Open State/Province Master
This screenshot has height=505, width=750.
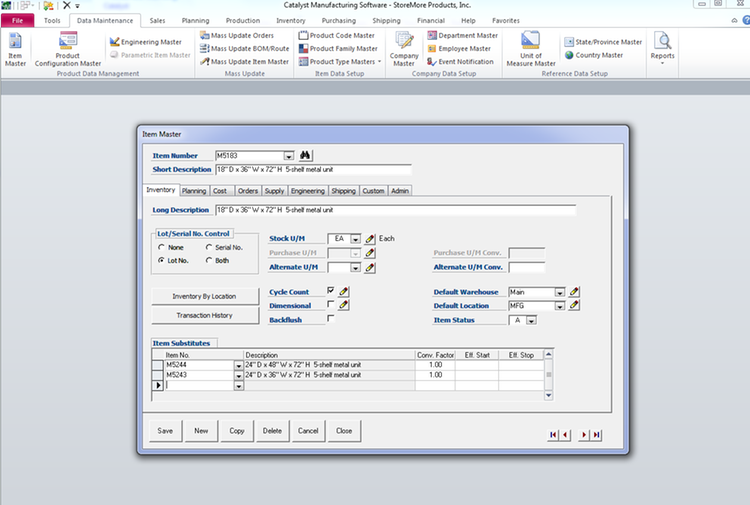tap(603, 42)
